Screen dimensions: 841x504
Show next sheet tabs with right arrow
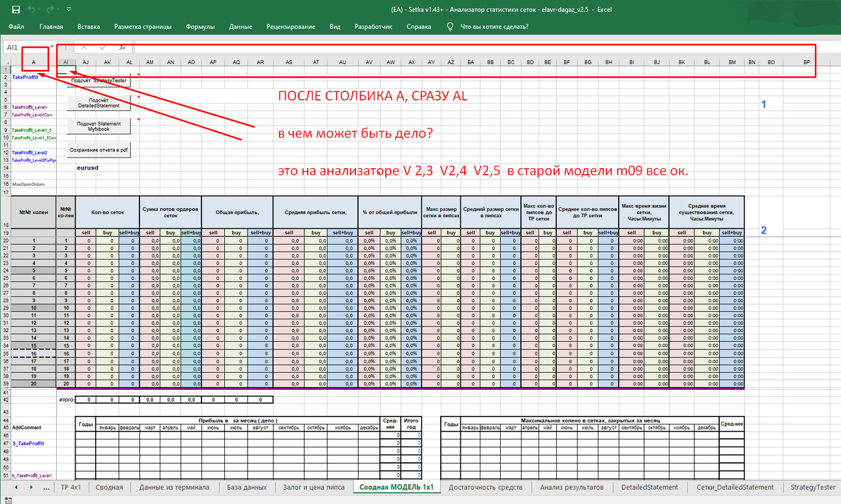click(31, 487)
